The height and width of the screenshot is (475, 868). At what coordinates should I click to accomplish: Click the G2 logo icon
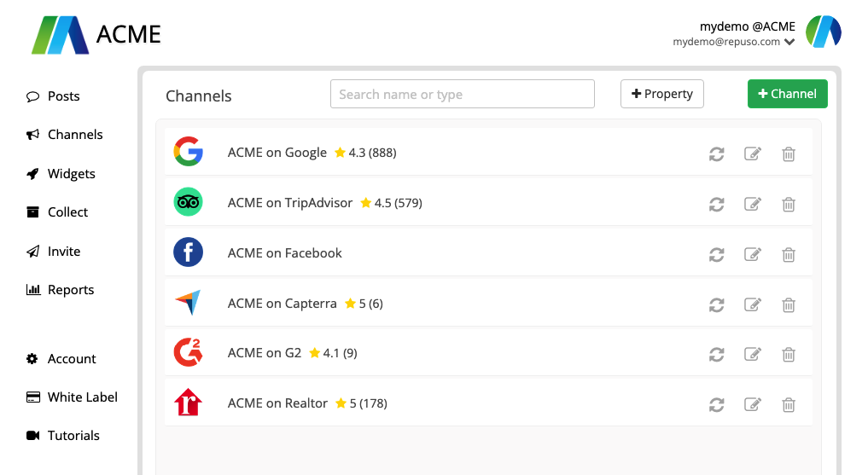189,352
